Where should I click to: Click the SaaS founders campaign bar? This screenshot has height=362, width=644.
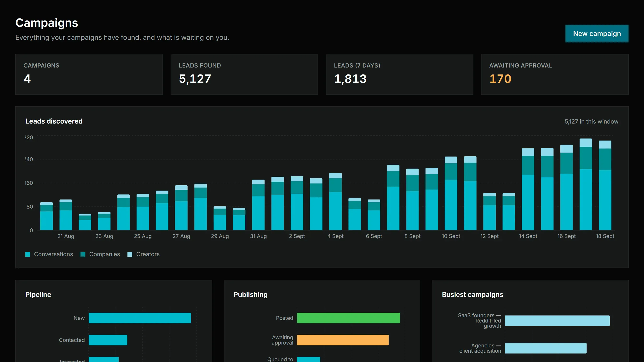(557, 321)
